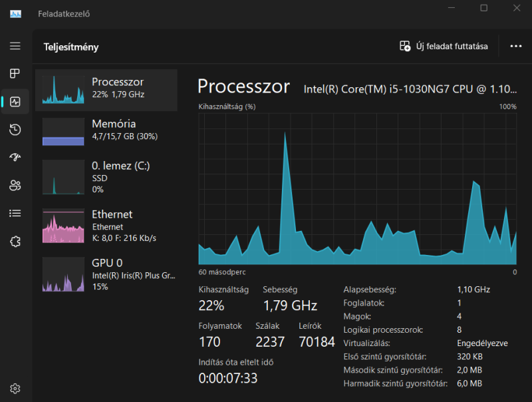Click the Harmadik szintű gyorsítótár value 6,0 MB
The image size is (532, 402).
tap(469, 383)
